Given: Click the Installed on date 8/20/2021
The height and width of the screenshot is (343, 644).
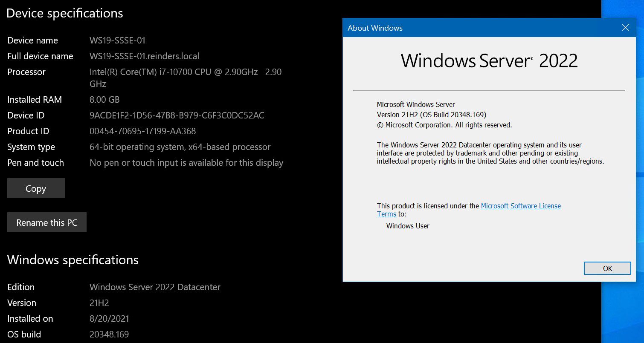Looking at the screenshot, I should click(109, 319).
